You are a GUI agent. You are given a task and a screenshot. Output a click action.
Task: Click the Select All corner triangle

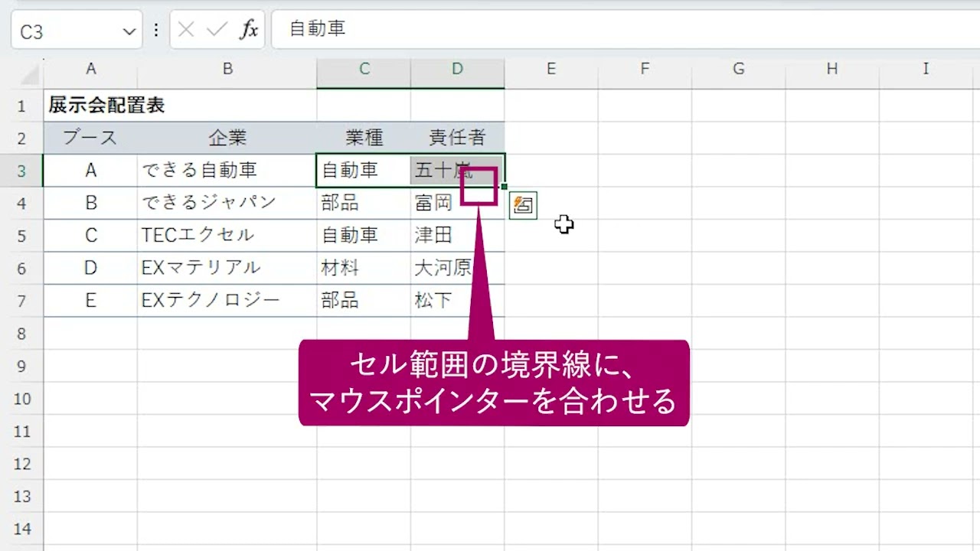pyautogui.click(x=29, y=74)
